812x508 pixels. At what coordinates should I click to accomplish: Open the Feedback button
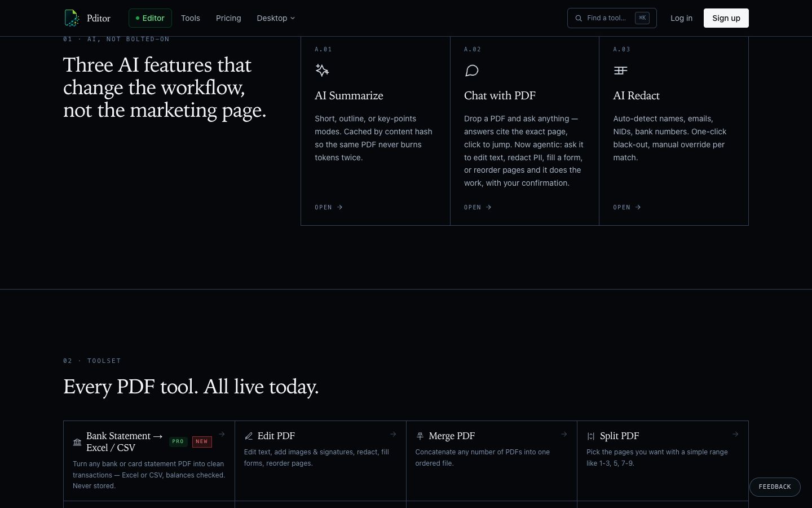tap(775, 487)
